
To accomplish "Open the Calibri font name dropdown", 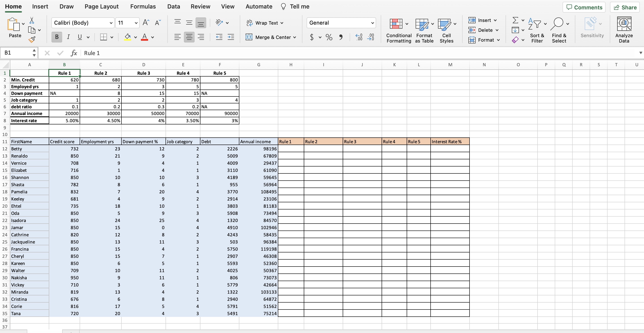I will coord(111,23).
